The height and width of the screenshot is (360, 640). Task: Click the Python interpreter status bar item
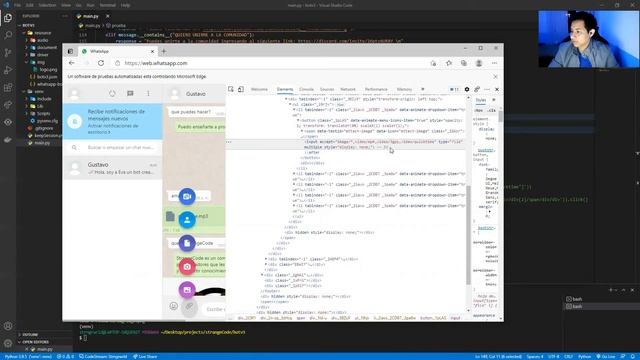click(28, 356)
